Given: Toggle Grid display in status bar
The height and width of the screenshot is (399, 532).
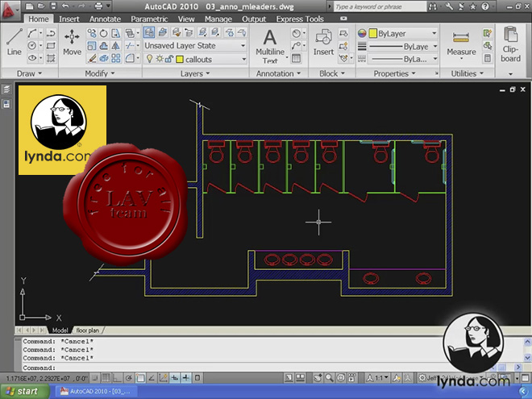Looking at the screenshot, I should tap(106, 377).
